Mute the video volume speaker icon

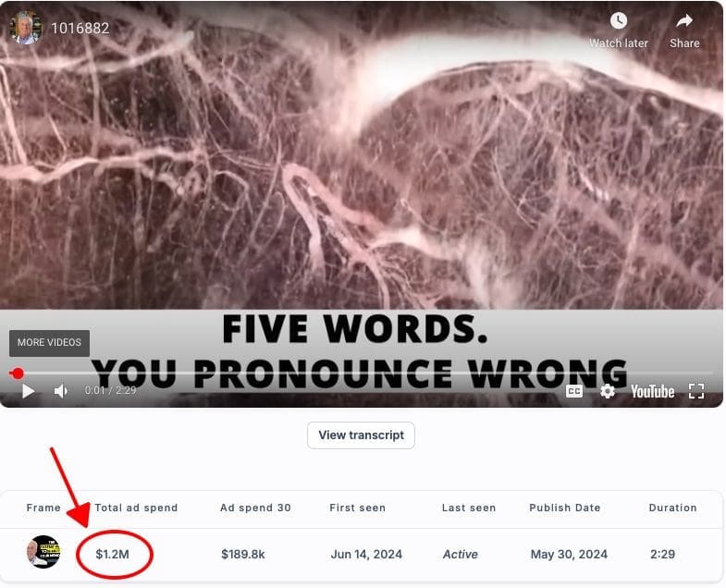coord(61,391)
